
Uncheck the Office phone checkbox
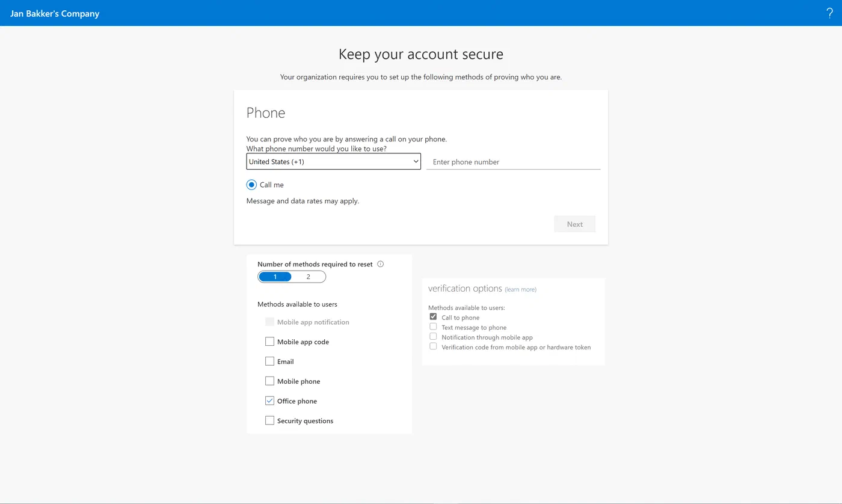click(269, 401)
